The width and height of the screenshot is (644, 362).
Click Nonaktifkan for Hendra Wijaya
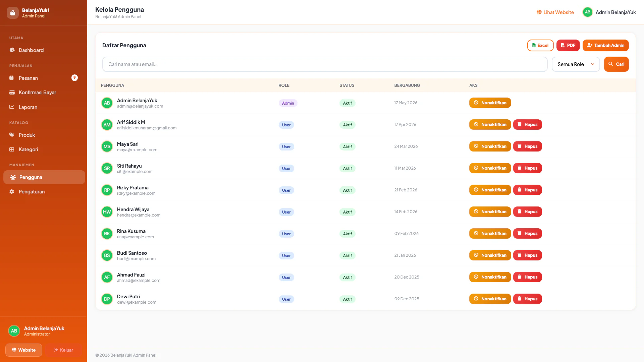coord(490,212)
